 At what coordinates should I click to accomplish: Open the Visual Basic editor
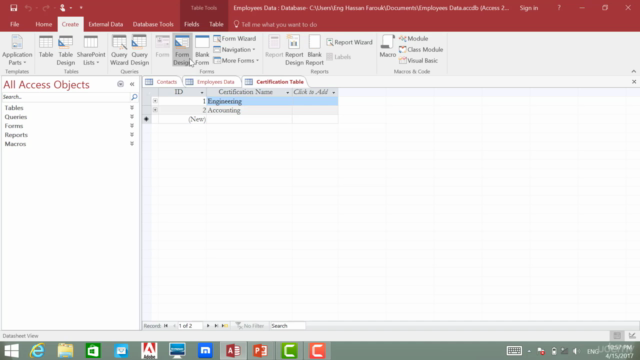point(418,60)
